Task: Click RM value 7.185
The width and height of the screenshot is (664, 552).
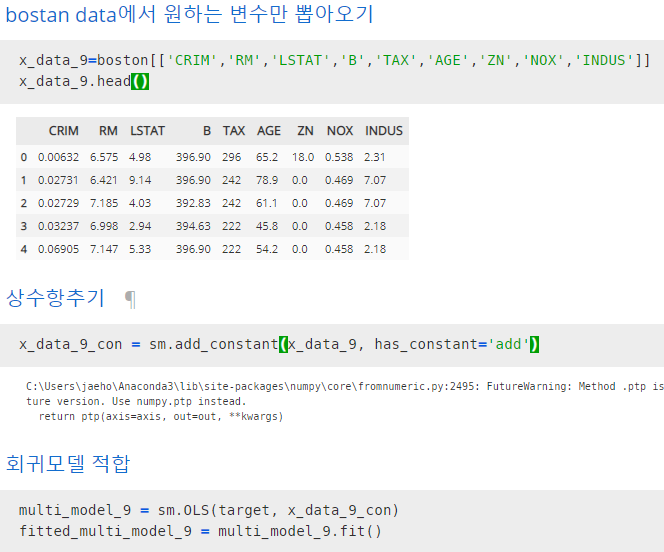Action: point(104,203)
